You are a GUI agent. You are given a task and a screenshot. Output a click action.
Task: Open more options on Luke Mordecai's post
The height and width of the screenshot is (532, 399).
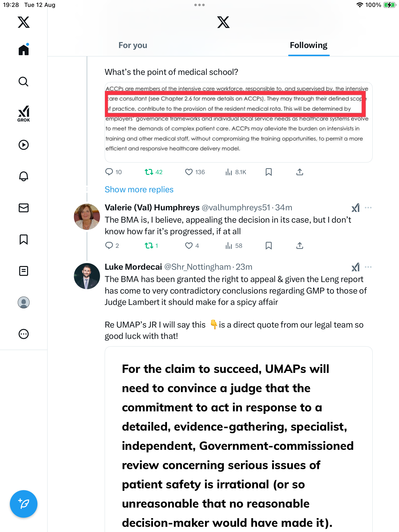tap(368, 267)
